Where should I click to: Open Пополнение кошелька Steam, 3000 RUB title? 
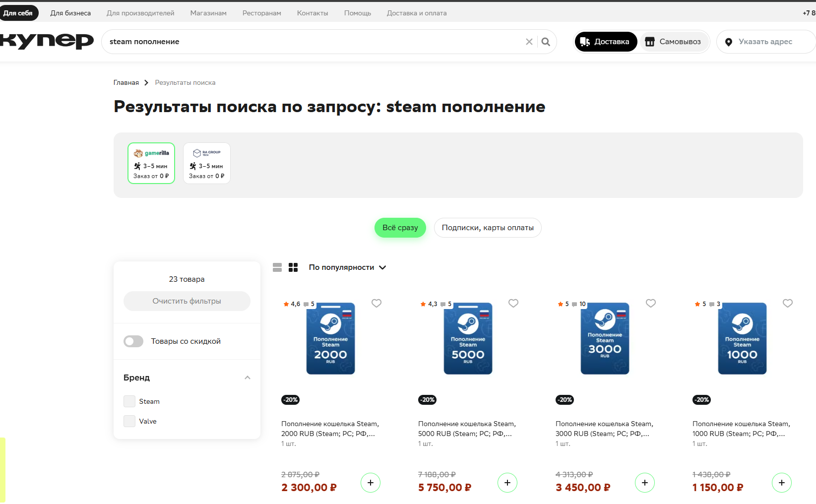coord(605,429)
